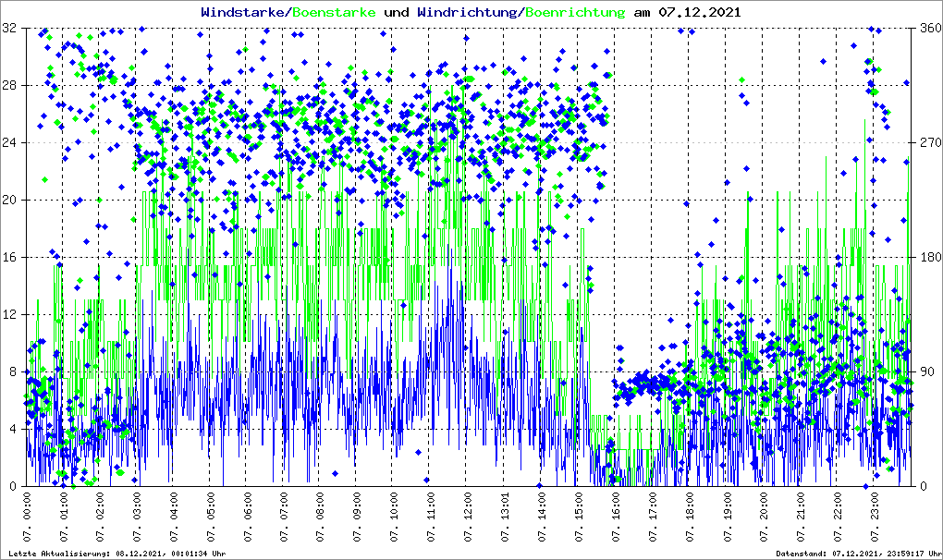Image resolution: width=943 pixels, height=560 pixels.
Task: Select the 06:00 time axis label
Action: 248,517
